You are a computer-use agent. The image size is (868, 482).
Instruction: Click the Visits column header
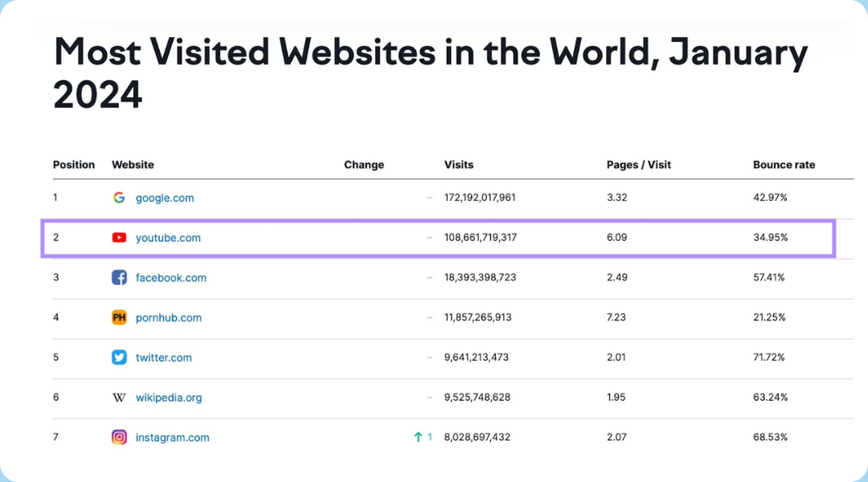tap(459, 165)
